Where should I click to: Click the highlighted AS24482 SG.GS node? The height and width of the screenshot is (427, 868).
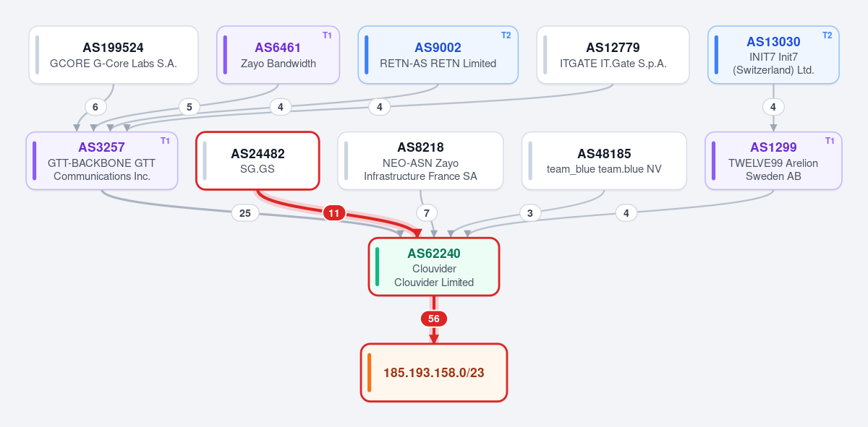coord(258,160)
